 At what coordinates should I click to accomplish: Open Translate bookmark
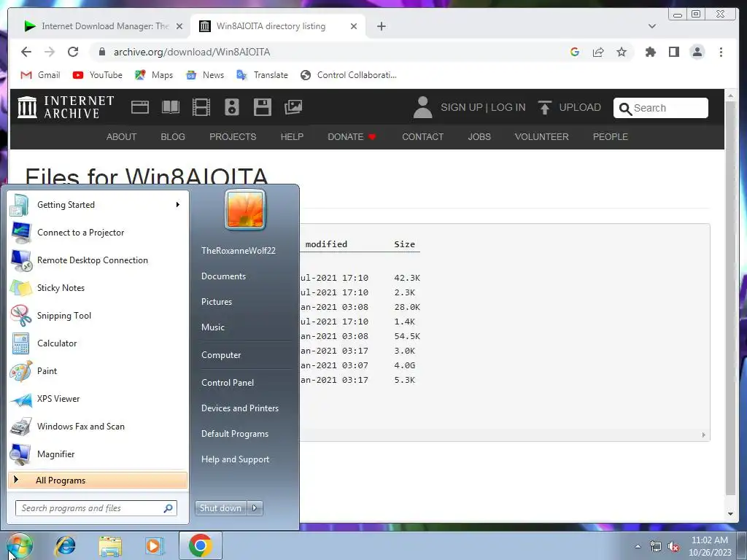[x=263, y=75]
